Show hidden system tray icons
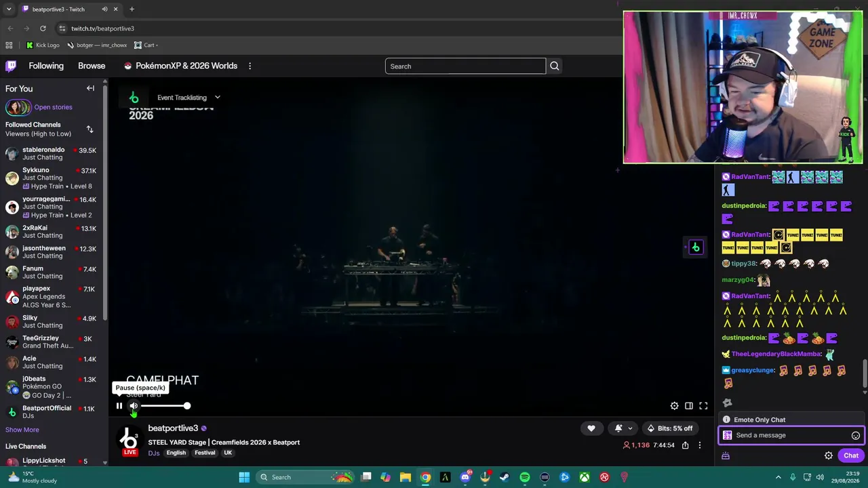 (778, 477)
